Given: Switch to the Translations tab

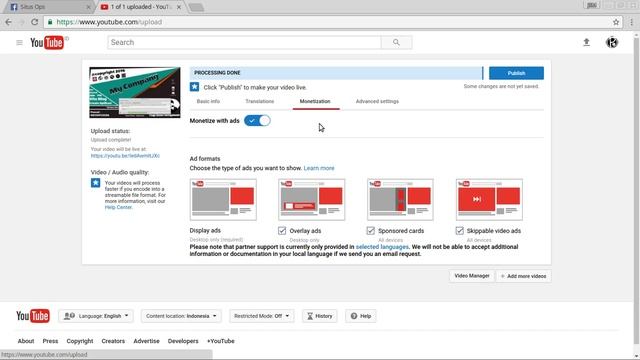Looking at the screenshot, I should point(260,101).
